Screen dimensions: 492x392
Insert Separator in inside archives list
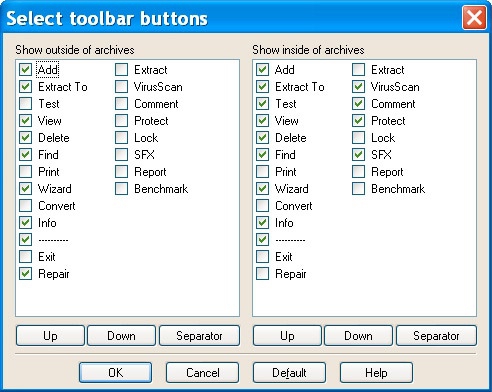click(x=436, y=336)
